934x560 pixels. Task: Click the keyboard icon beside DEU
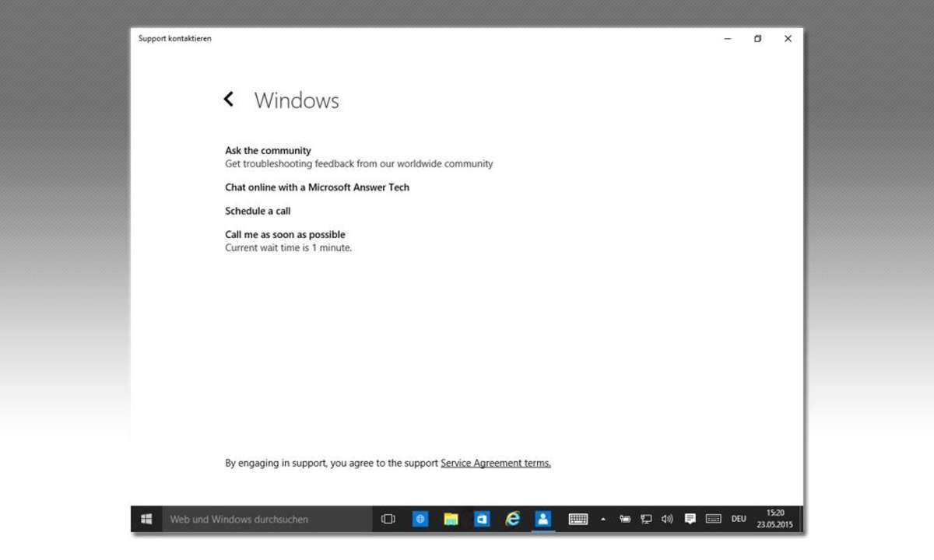(714, 519)
